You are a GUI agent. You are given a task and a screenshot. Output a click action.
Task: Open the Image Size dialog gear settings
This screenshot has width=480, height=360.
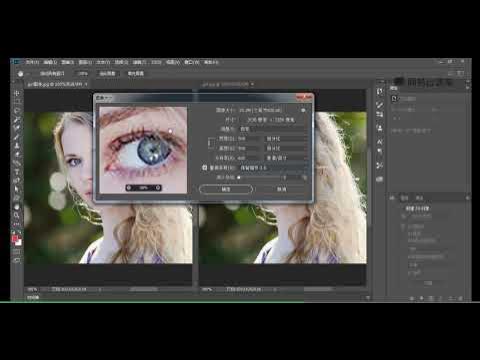coord(303,110)
